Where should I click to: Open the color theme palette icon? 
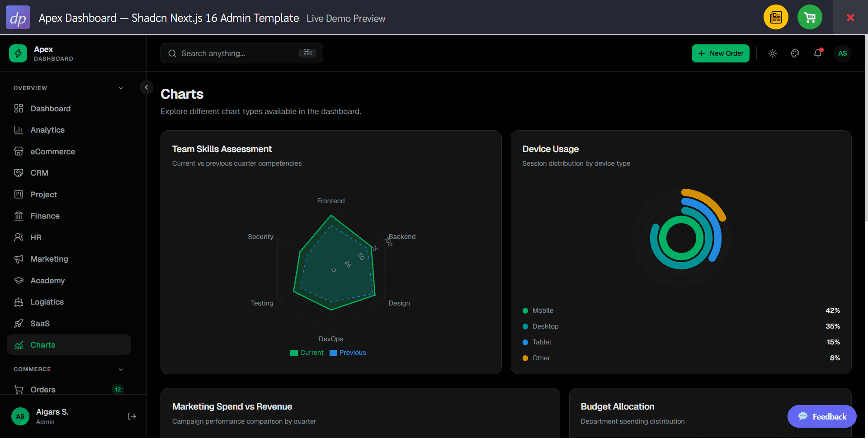795,53
